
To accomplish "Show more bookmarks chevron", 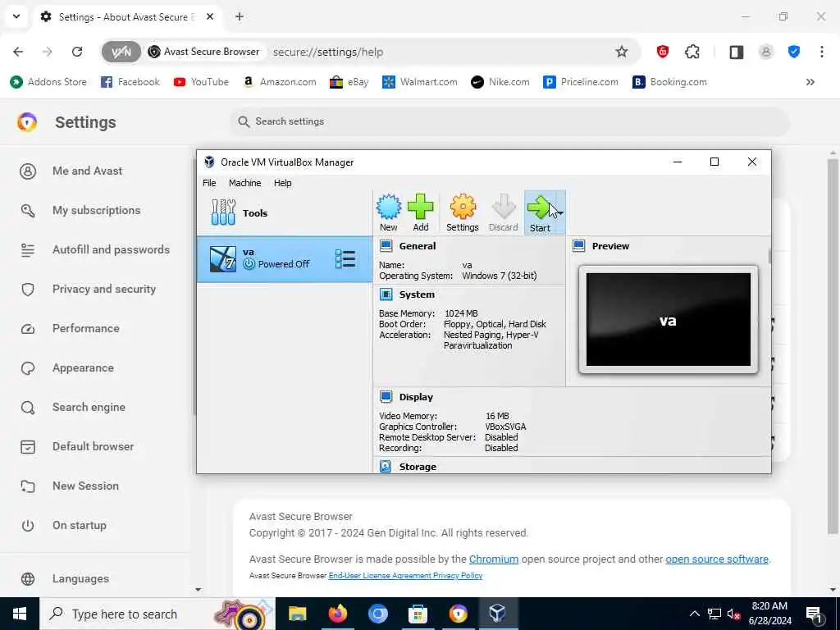I will point(810,82).
